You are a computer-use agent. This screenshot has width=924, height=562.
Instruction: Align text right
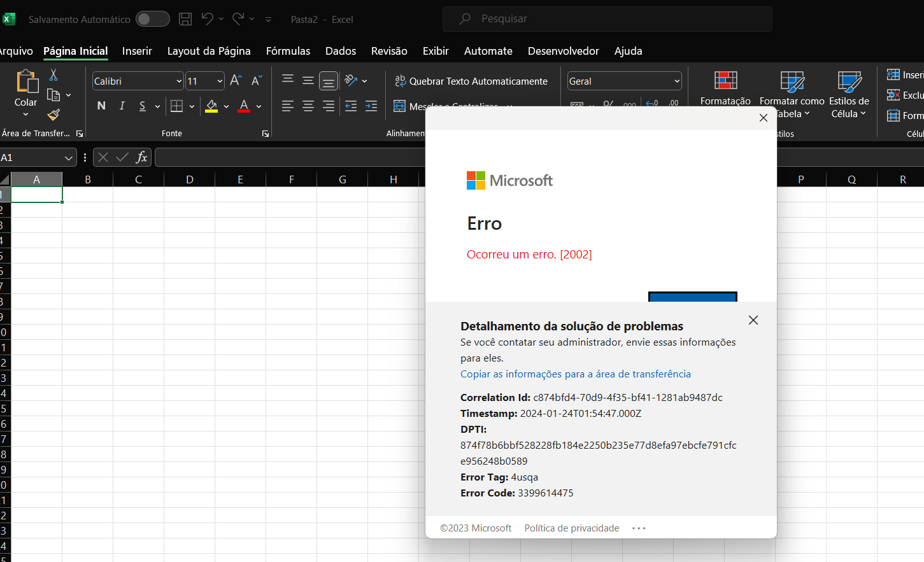pyautogui.click(x=329, y=106)
